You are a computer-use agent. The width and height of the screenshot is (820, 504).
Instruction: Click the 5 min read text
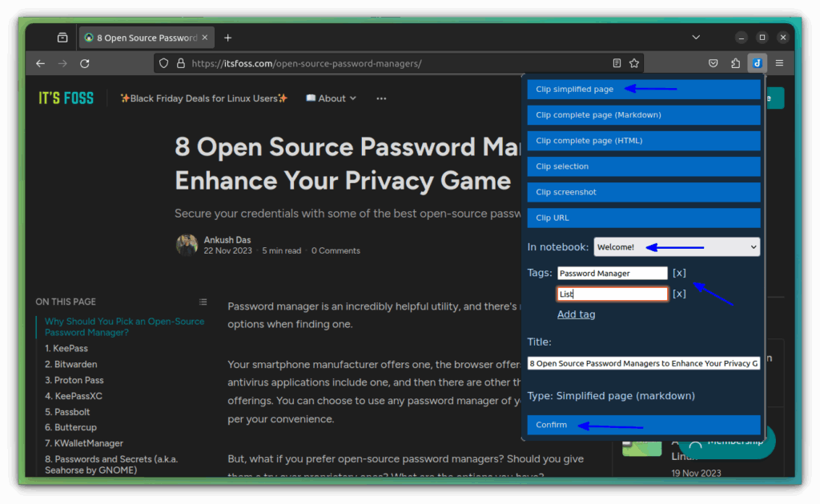point(281,250)
